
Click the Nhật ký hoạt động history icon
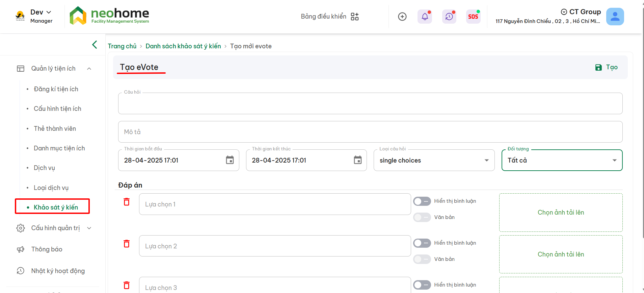pyautogui.click(x=21, y=271)
